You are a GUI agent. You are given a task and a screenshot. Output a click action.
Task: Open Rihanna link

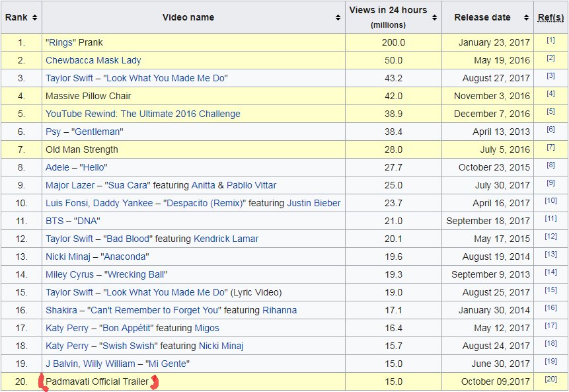[280, 310]
